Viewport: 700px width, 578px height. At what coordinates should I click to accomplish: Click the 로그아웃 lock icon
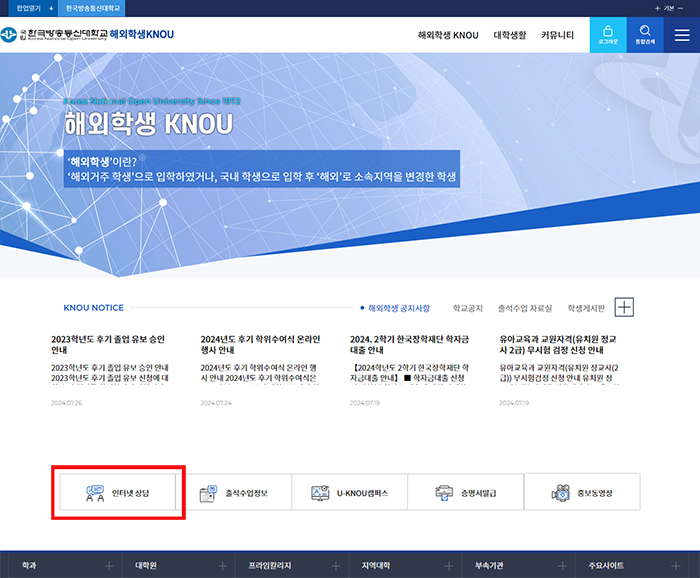[608, 35]
